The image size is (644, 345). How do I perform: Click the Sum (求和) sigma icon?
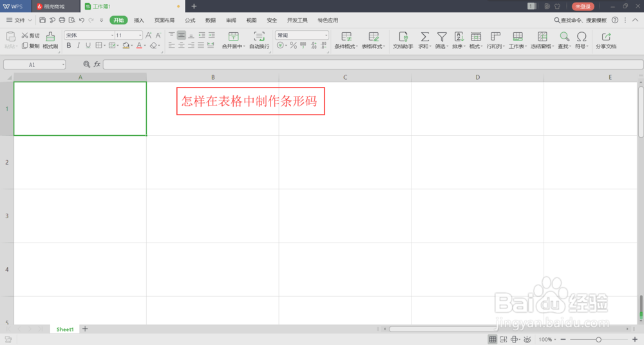424,37
